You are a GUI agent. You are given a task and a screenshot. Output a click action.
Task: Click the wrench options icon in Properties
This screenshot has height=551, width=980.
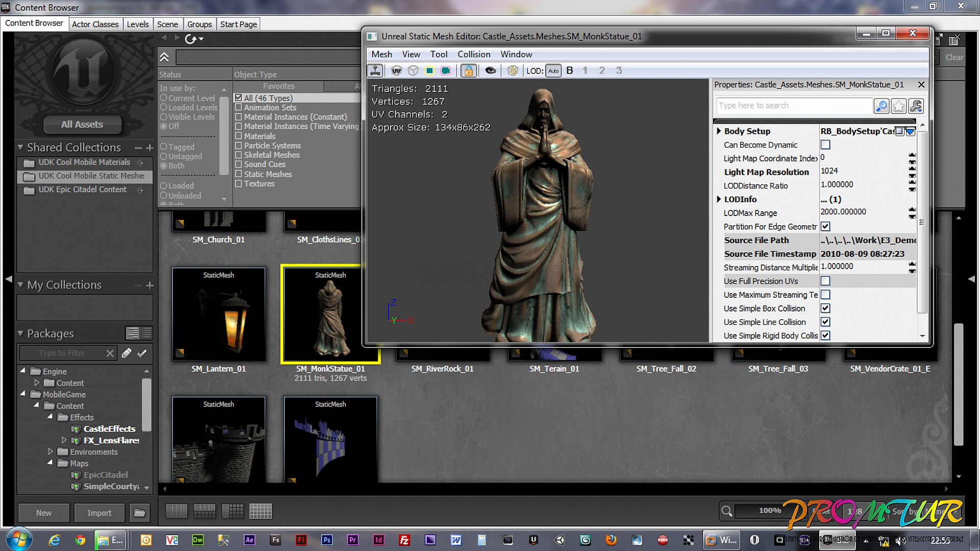tap(916, 106)
